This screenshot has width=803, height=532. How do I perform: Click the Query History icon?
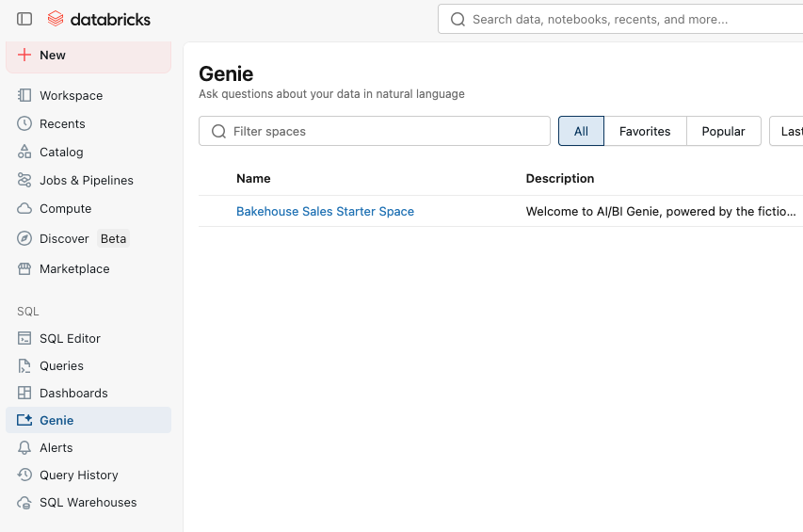(x=24, y=475)
